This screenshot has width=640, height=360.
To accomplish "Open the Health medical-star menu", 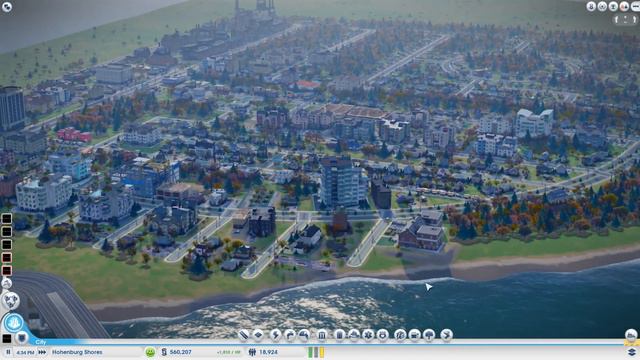I will 368,335.
